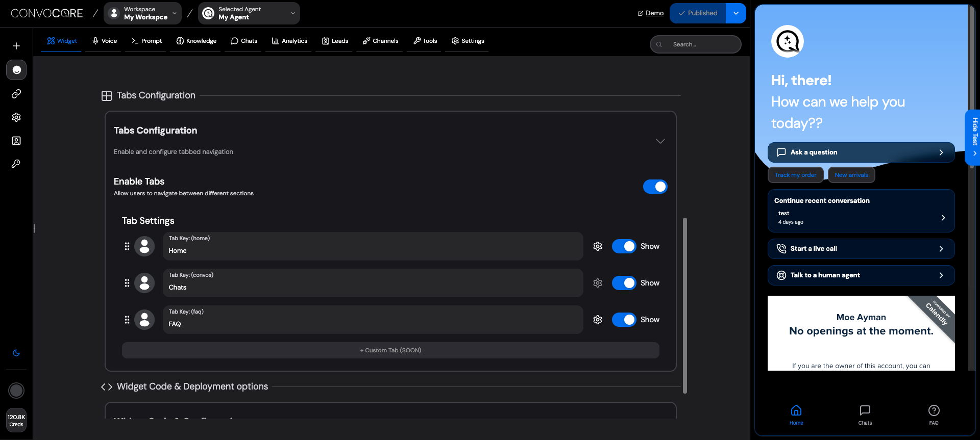
Task: Collapse the Tabs Configuration card chevron
Action: 660,141
